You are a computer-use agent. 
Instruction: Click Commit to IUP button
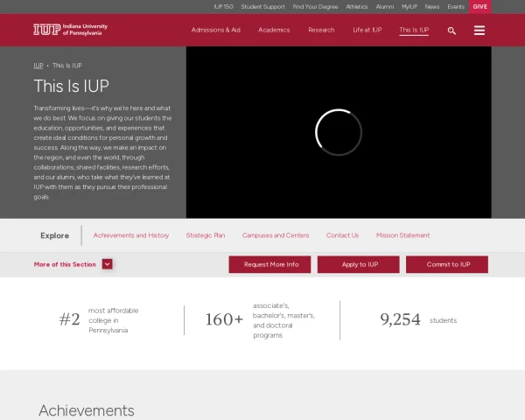click(447, 264)
